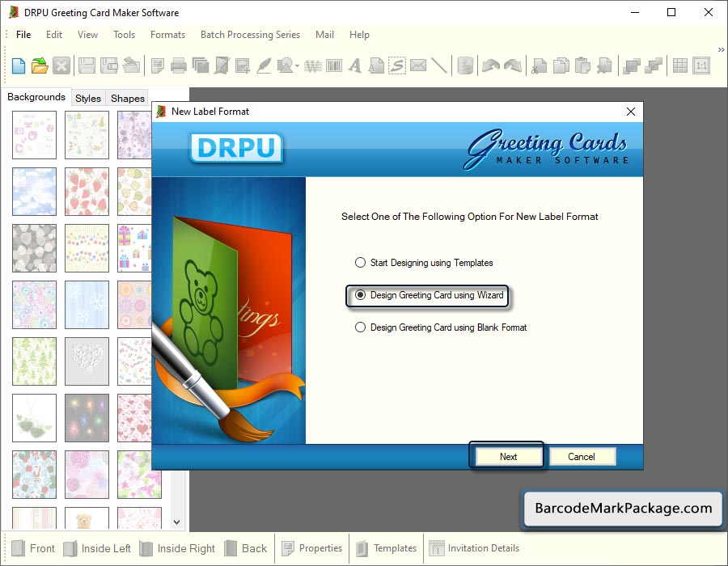This screenshot has width=728, height=566.
Task: Close the New Label Format dialog
Action: pos(630,112)
